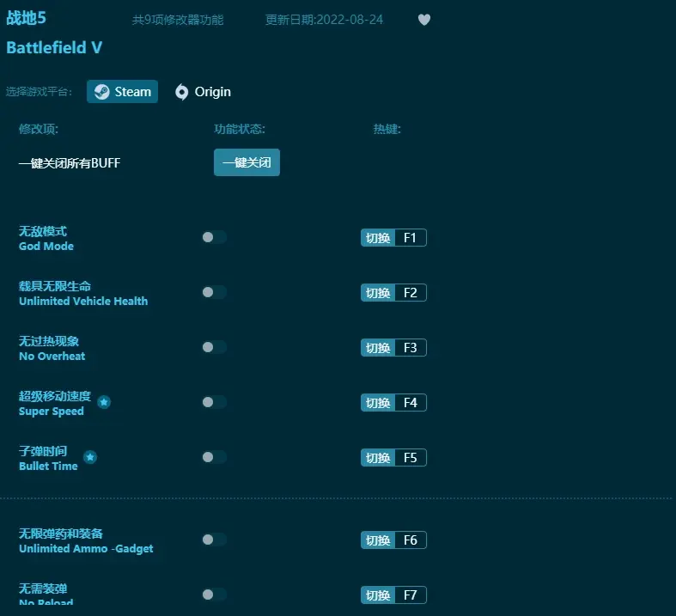This screenshot has height=616, width=676.
Task: Click the 载具无限生命 label
Action: [55, 286]
